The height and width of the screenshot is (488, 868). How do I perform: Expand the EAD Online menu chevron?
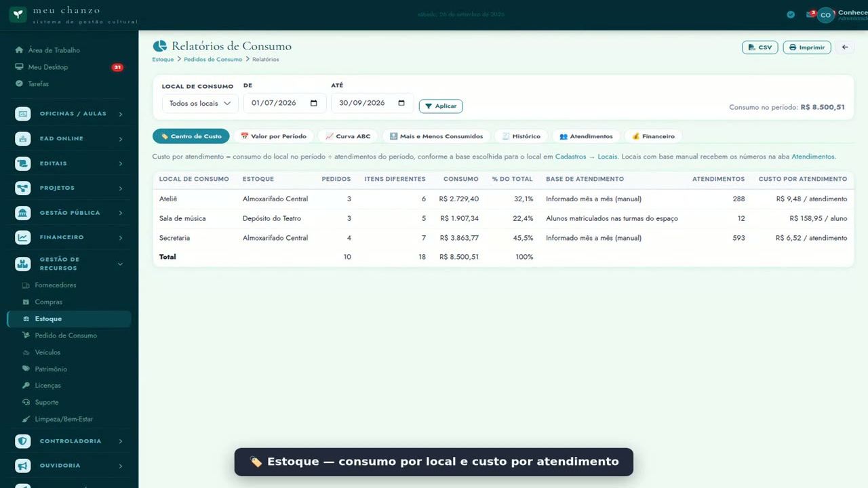[x=121, y=139]
